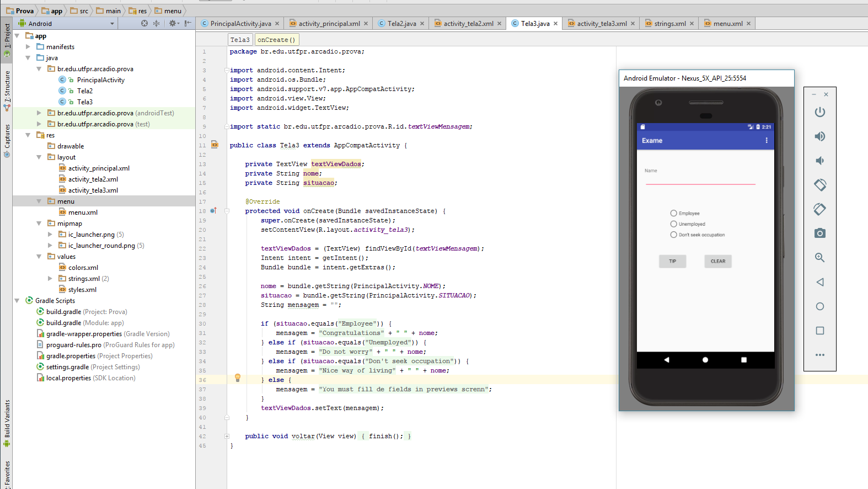The image size is (868, 489).
Task: Hide the Project tool window
Action: tap(188, 23)
